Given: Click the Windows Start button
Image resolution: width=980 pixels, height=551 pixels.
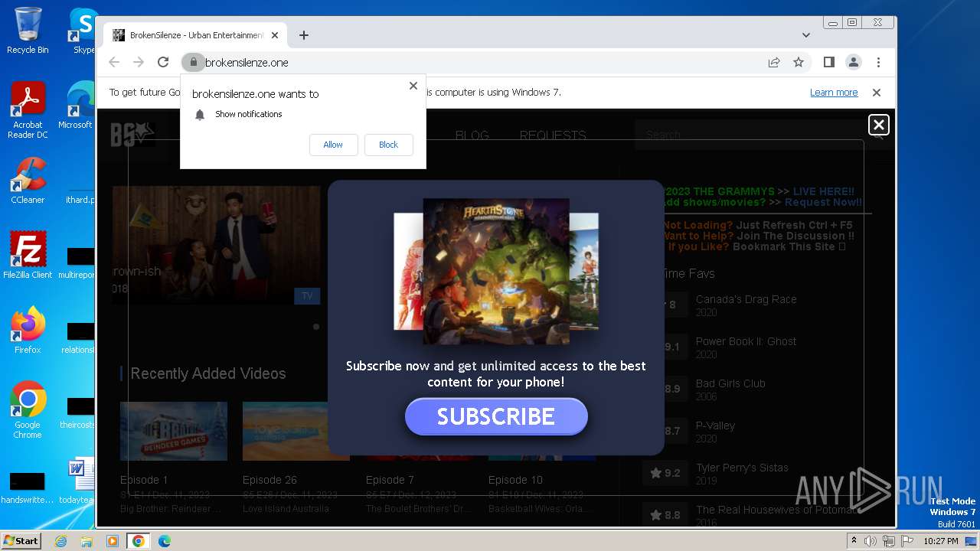Looking at the screenshot, I should [21, 540].
